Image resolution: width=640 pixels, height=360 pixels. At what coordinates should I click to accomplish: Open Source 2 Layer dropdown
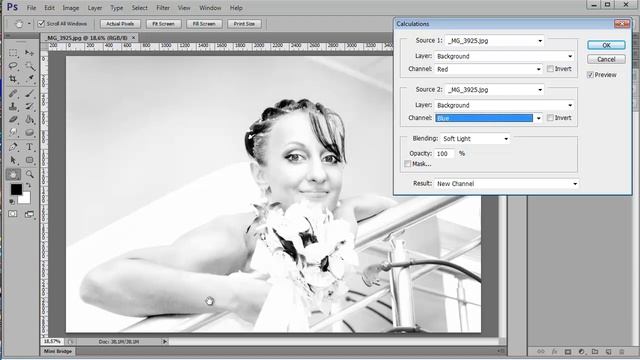click(504, 105)
